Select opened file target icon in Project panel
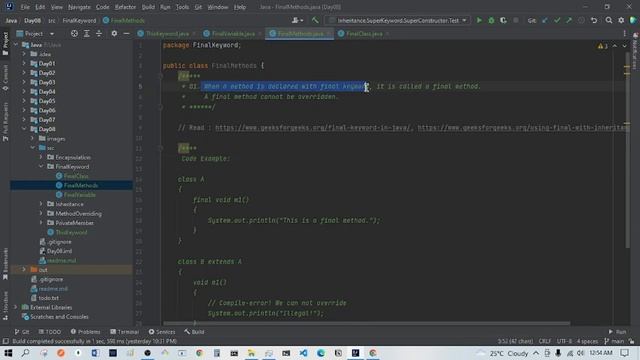Viewport: 640px width, 360px height. point(74,33)
